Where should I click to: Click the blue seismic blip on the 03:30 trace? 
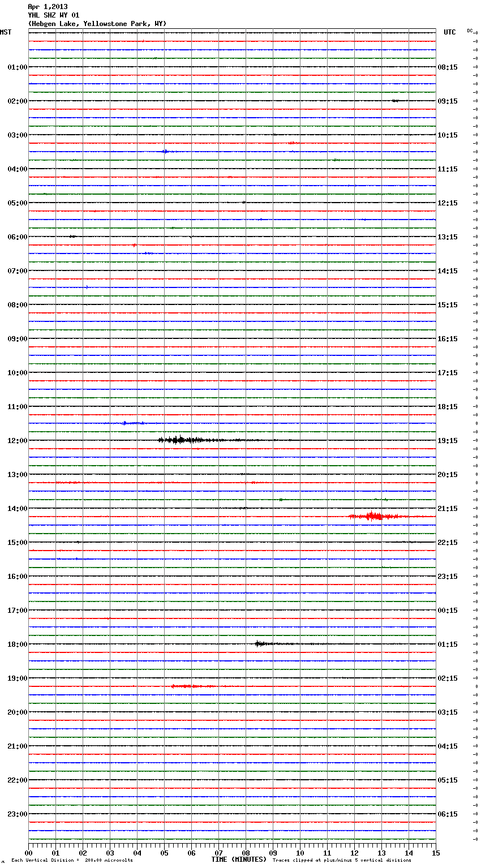coord(165,151)
